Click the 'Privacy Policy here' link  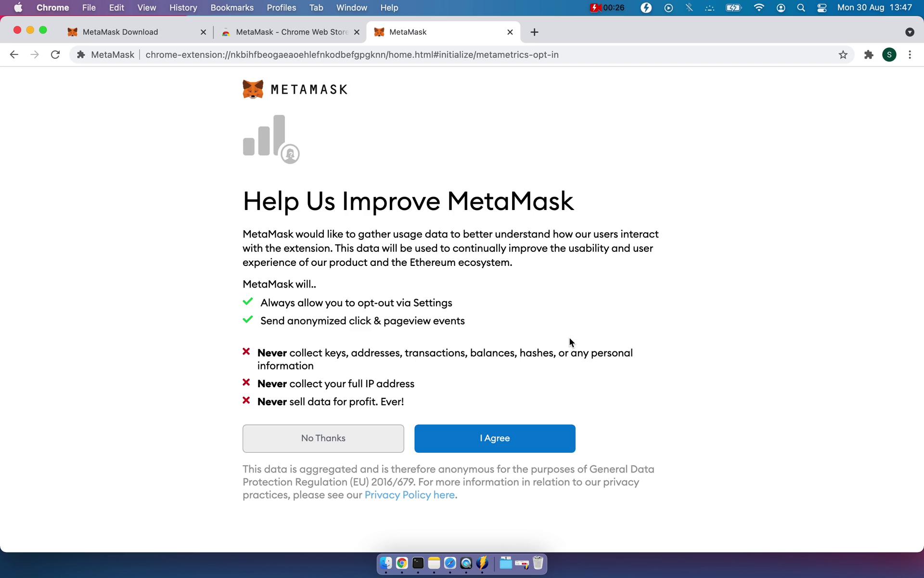coord(409,494)
